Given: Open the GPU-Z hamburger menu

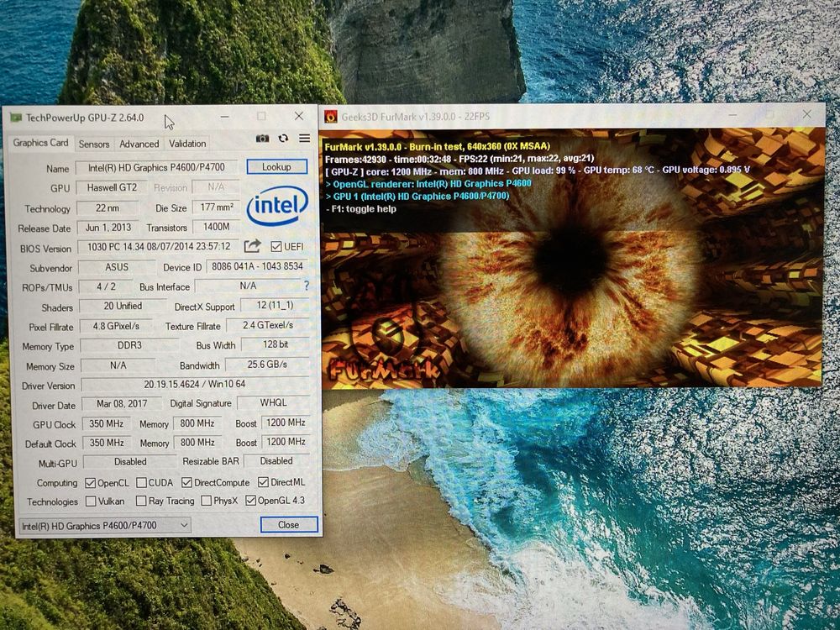Looking at the screenshot, I should pos(304,139).
